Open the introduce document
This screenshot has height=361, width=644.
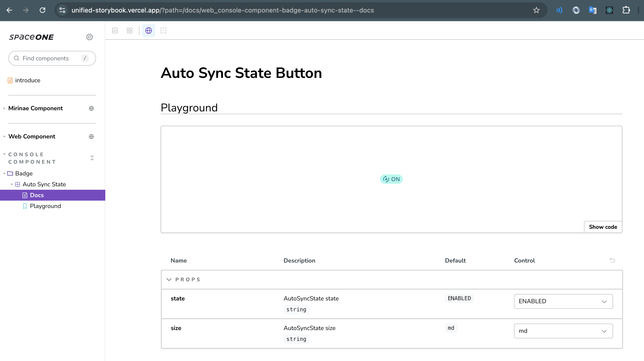(27, 80)
